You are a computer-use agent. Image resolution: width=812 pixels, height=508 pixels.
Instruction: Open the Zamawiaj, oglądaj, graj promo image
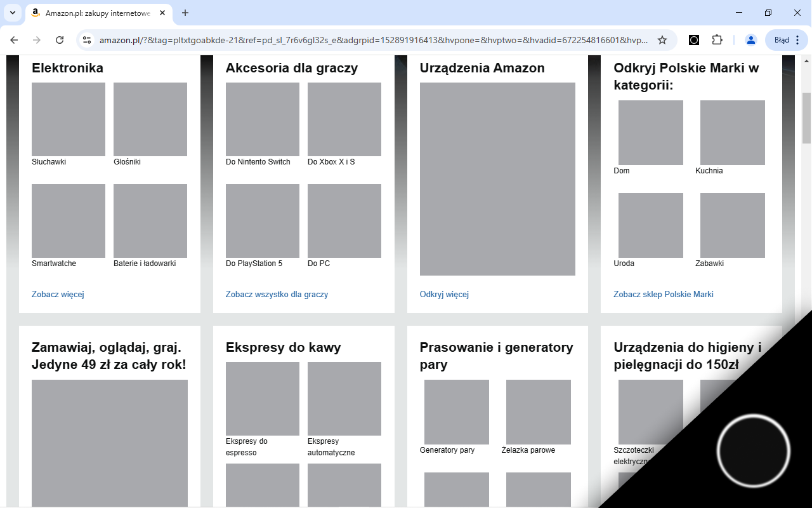tap(110, 443)
